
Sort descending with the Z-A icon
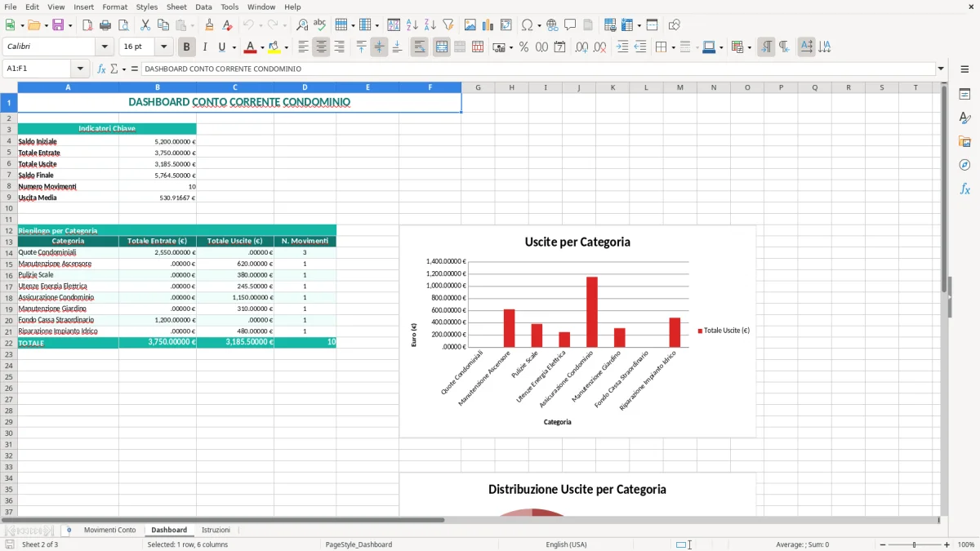click(x=430, y=25)
